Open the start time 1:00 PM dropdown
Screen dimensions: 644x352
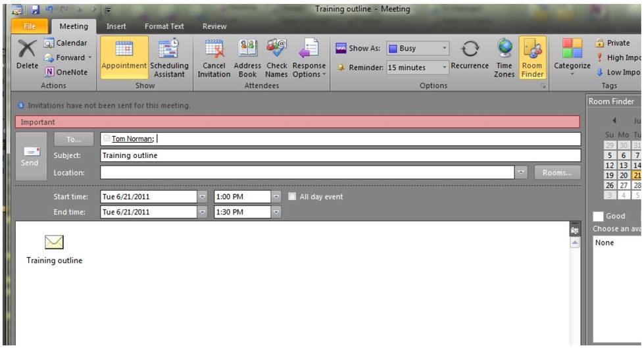pyautogui.click(x=276, y=197)
